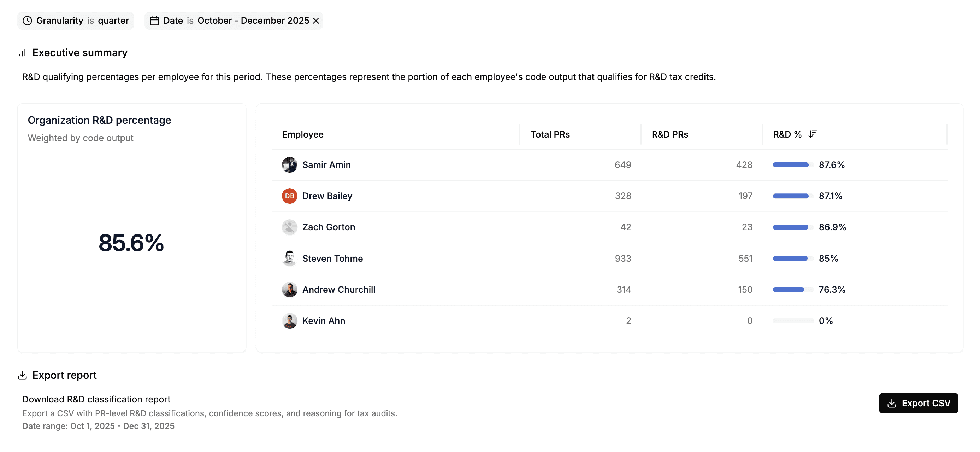
Task: Click Drew Bailey's DB initials avatar
Action: coord(289,196)
